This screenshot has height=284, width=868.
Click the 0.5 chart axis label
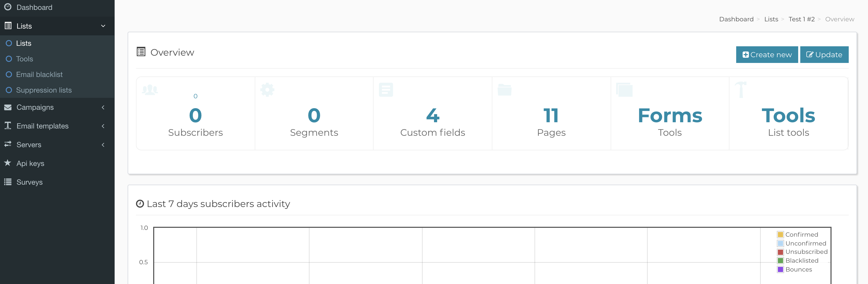[144, 262]
